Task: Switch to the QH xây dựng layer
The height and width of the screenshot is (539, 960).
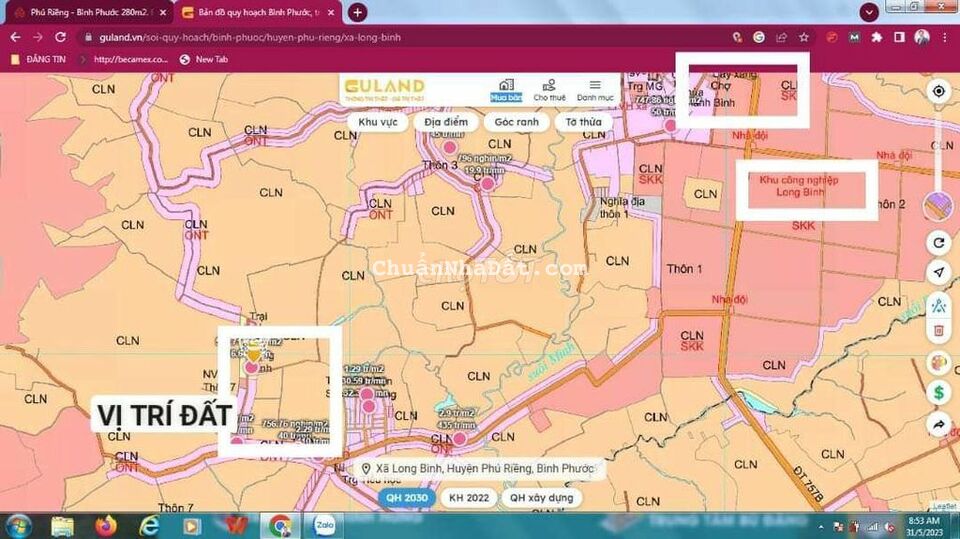Action: click(541, 498)
